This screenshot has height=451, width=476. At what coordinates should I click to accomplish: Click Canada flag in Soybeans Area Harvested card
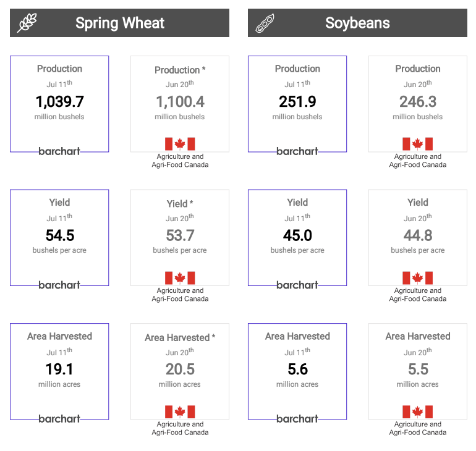[x=418, y=412]
